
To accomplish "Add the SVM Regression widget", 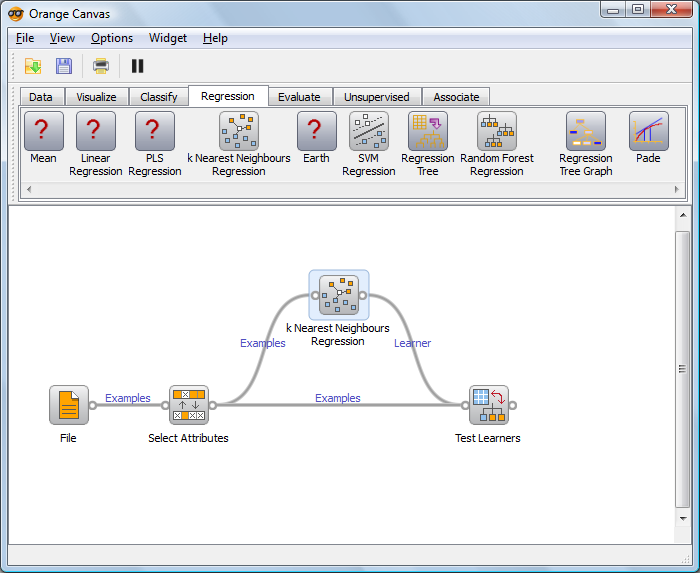I will (369, 131).
